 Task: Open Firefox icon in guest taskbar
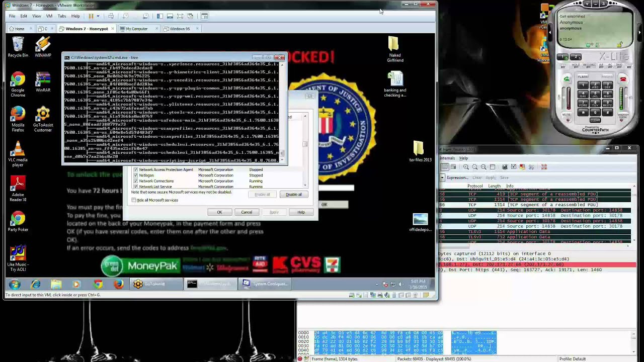pos(118,284)
